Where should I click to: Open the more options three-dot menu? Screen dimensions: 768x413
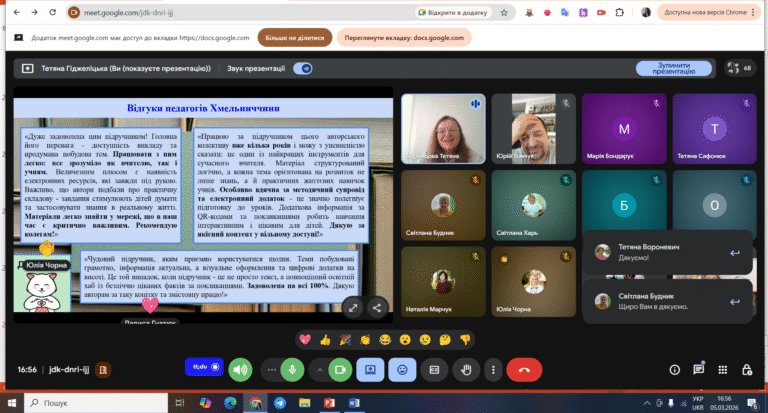coord(493,370)
